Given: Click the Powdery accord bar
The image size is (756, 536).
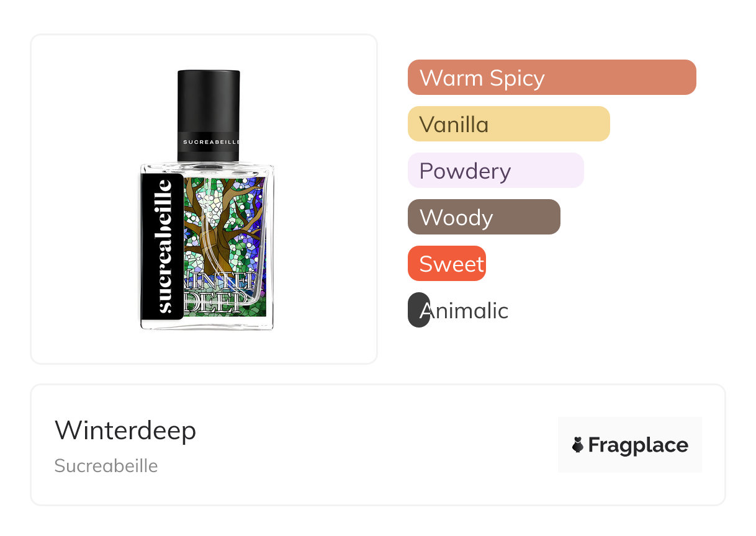Looking at the screenshot, I should click(496, 171).
